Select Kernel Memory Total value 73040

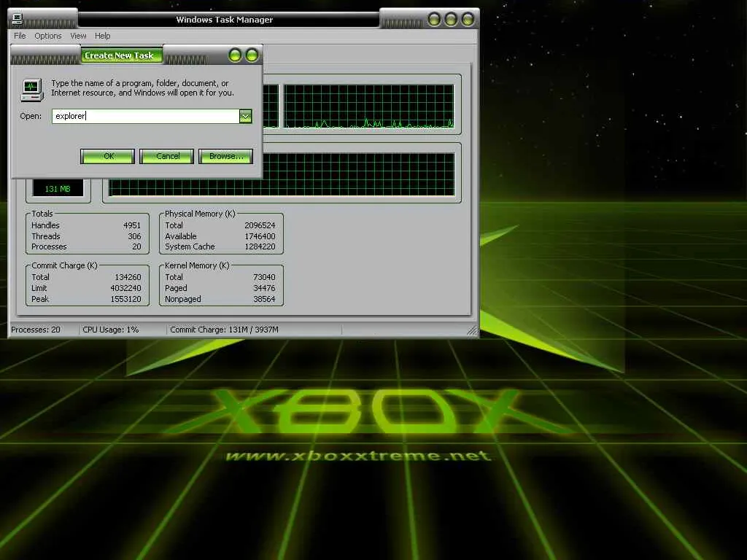pos(264,277)
